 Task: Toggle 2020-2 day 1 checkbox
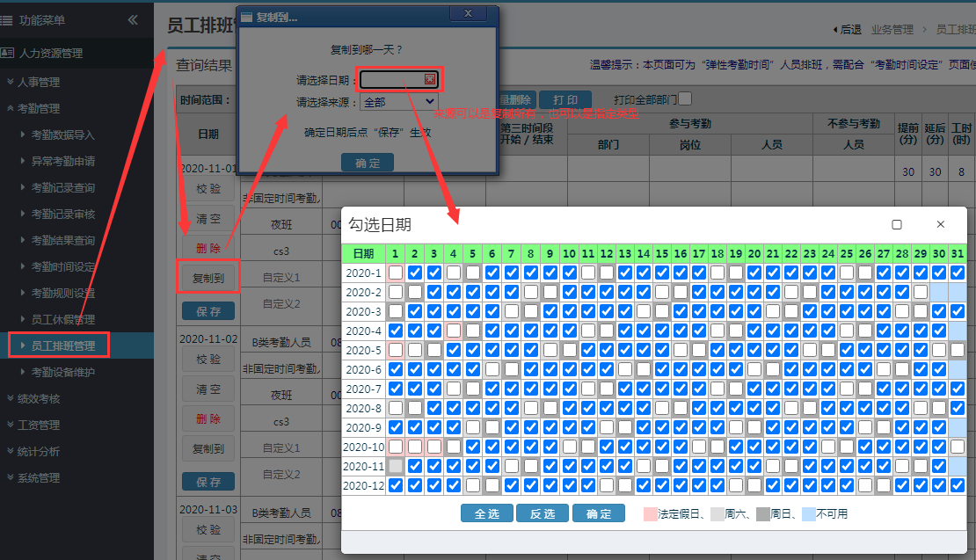point(396,292)
